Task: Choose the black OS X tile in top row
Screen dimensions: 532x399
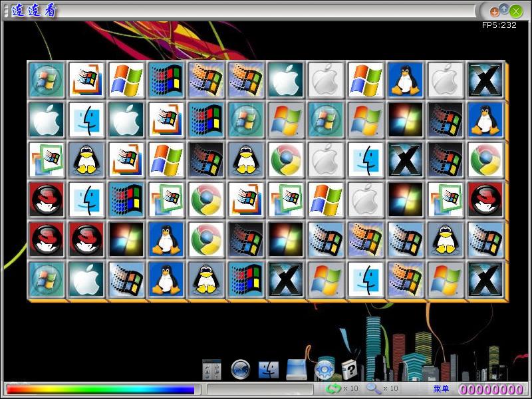Action: tap(485, 80)
